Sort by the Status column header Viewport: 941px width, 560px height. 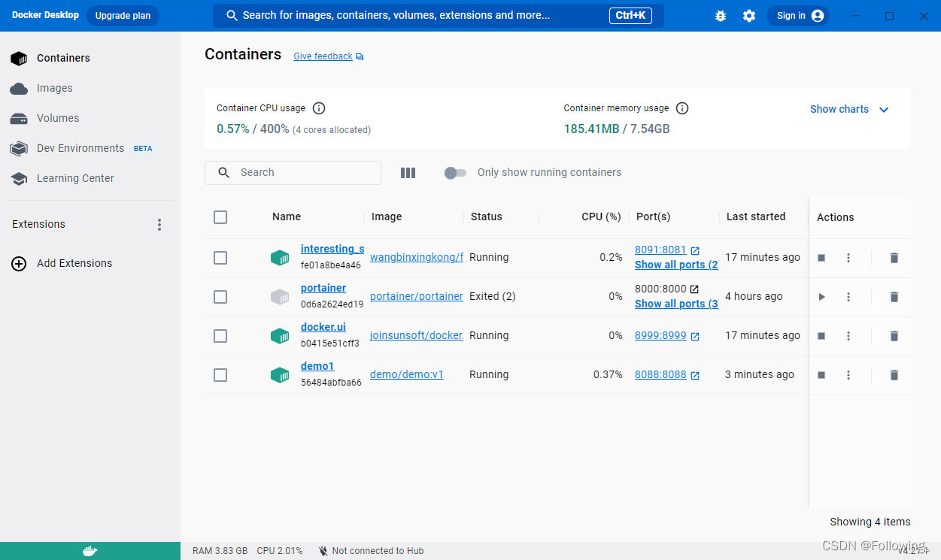coord(486,217)
